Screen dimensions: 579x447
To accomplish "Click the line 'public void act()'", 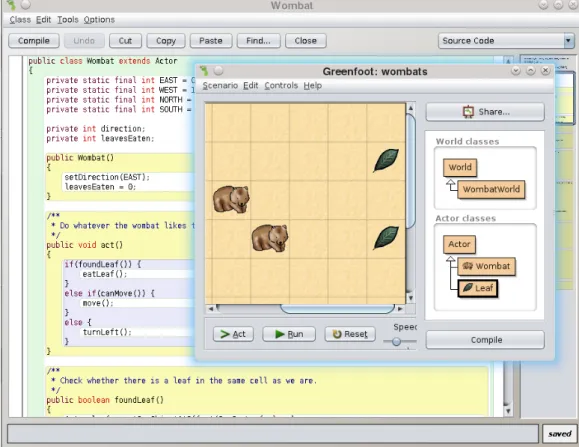I will pyautogui.click(x=85, y=245).
